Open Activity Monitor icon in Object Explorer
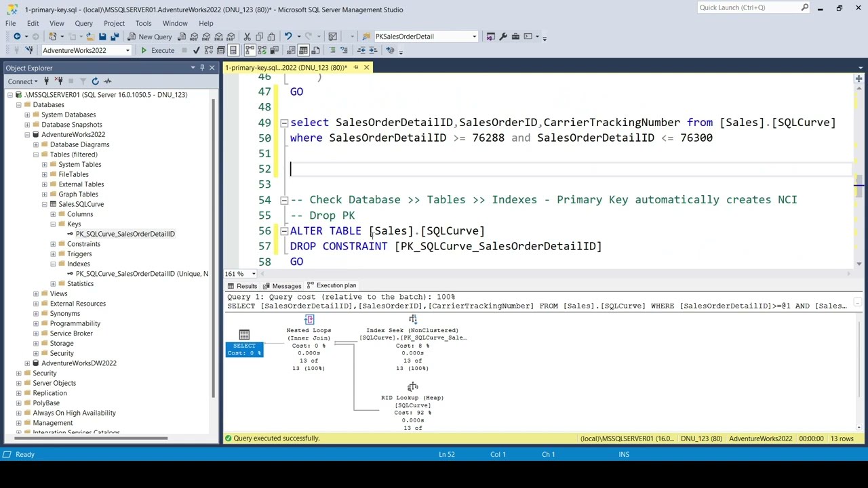 (107, 81)
